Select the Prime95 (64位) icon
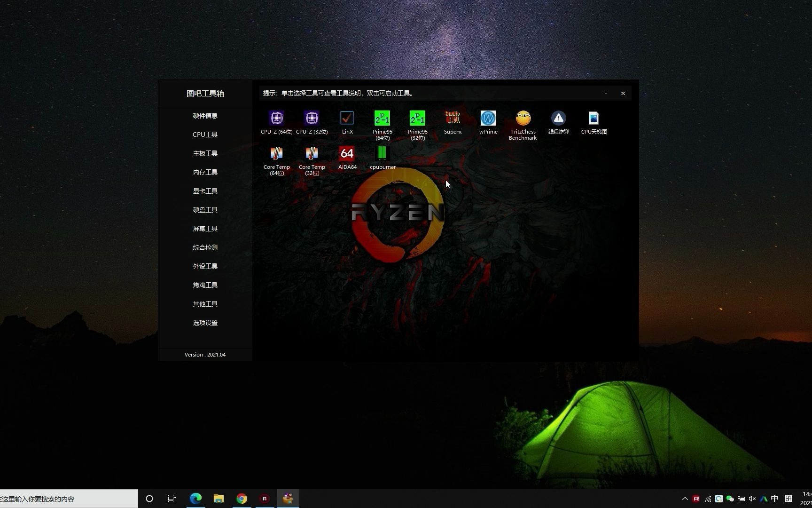The image size is (812, 508). tap(382, 118)
